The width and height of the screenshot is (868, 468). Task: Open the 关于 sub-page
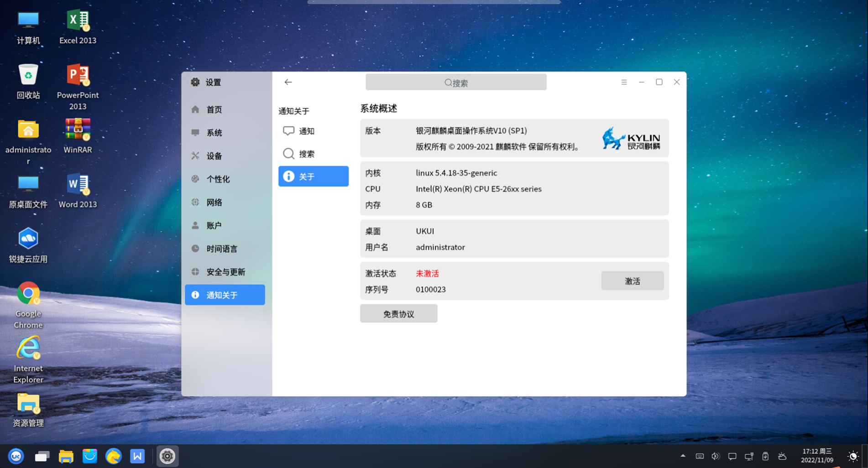click(314, 176)
